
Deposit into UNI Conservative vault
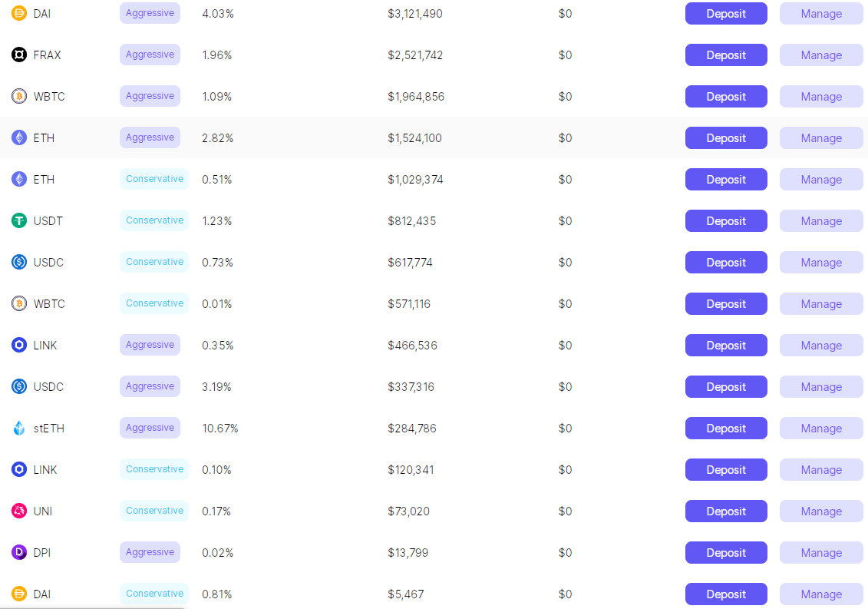[x=726, y=511]
